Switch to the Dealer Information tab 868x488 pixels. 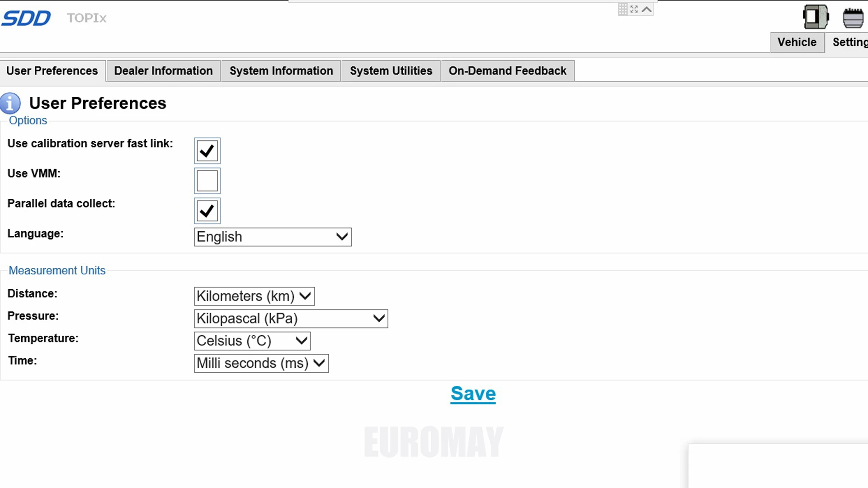point(163,71)
